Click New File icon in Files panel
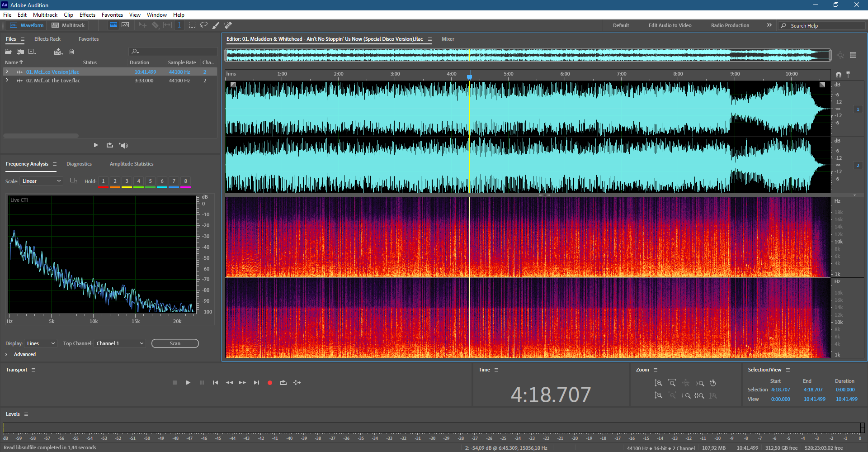Screen dimensions: 868x452 coord(32,52)
